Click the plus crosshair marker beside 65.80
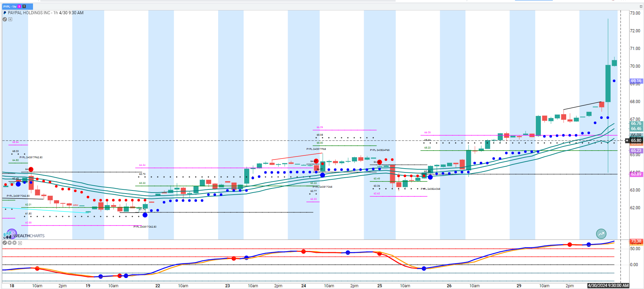The height and width of the screenshot is (289, 644). [x=627, y=141]
